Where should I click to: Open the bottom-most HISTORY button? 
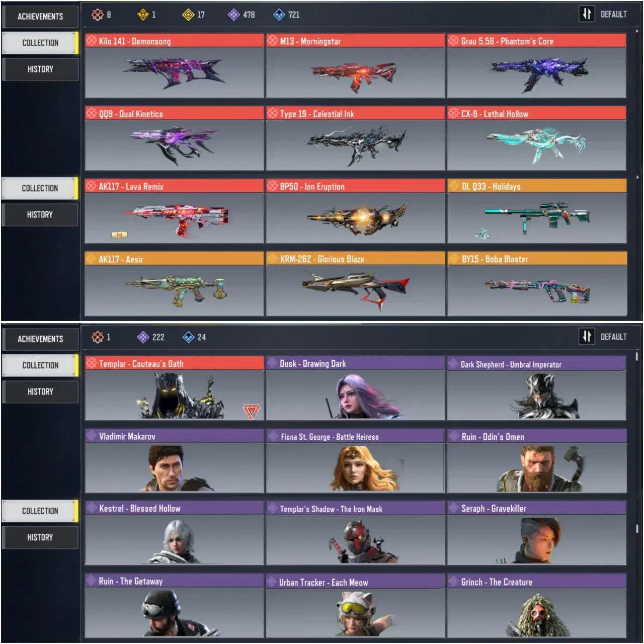coord(40,537)
